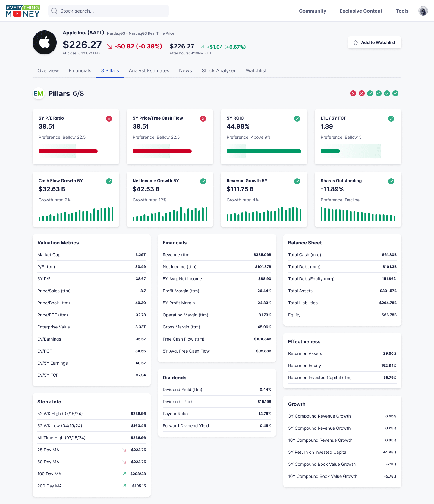Click the Stonk Info heading
The width and height of the screenshot is (434, 504).
(49, 402)
